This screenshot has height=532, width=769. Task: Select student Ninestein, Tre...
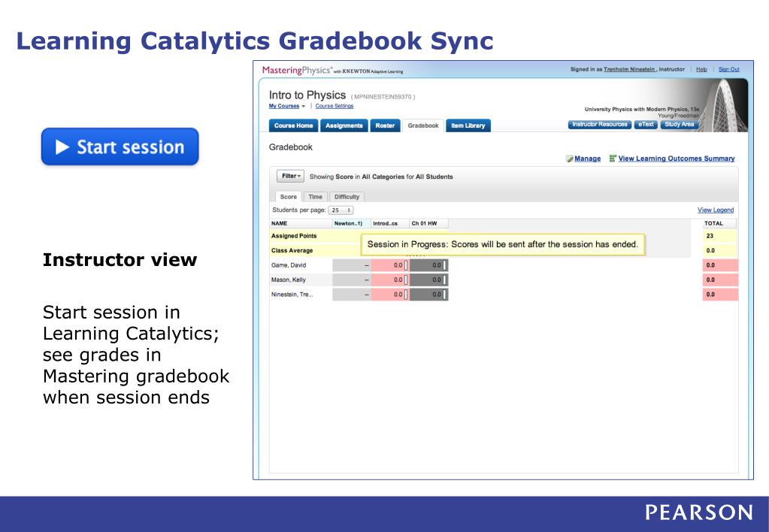(x=292, y=295)
